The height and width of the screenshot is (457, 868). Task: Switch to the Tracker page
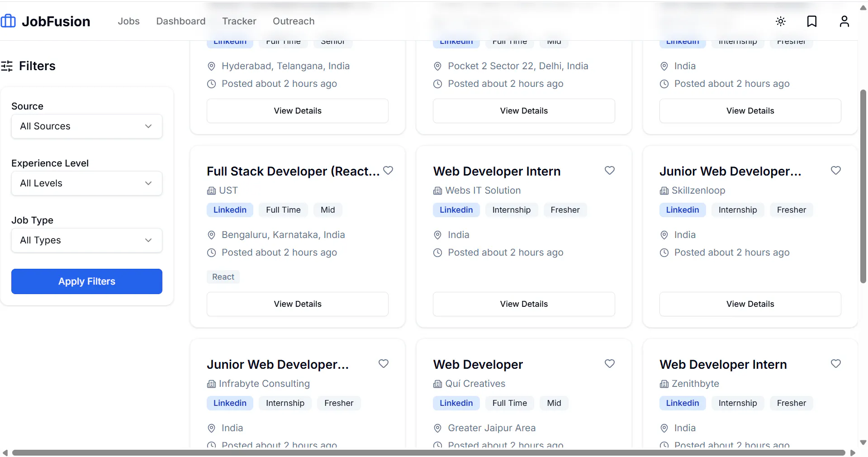click(x=239, y=21)
